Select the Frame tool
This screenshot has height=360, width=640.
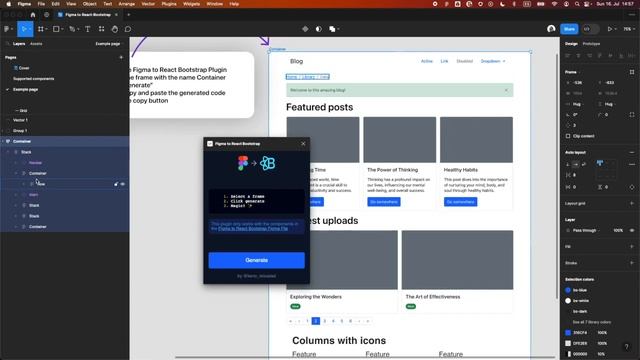(41, 29)
